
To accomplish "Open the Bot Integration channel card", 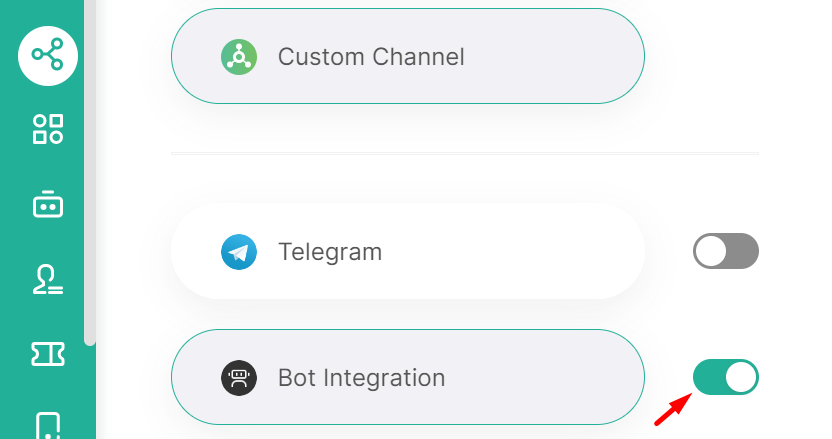I will pyautogui.click(x=408, y=378).
